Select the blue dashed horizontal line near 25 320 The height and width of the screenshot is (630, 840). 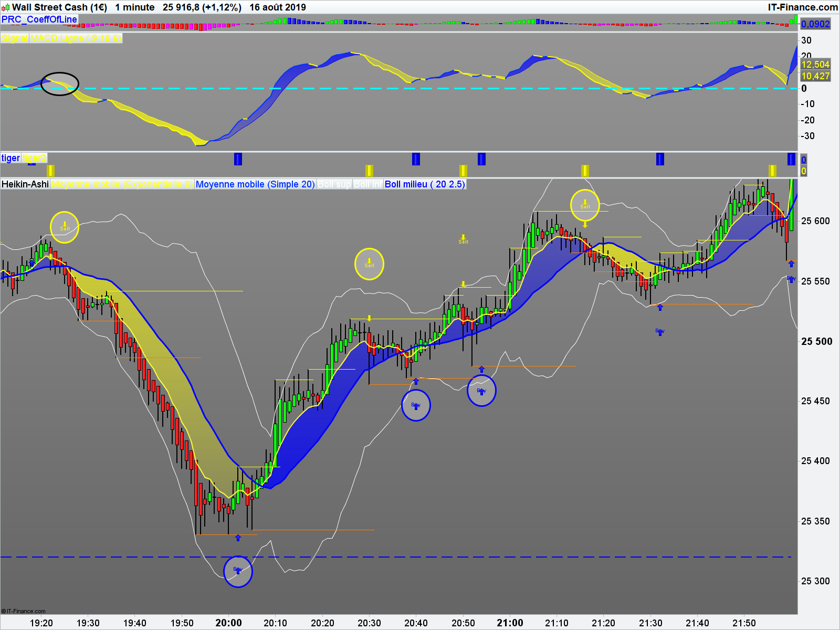pyautogui.click(x=396, y=557)
